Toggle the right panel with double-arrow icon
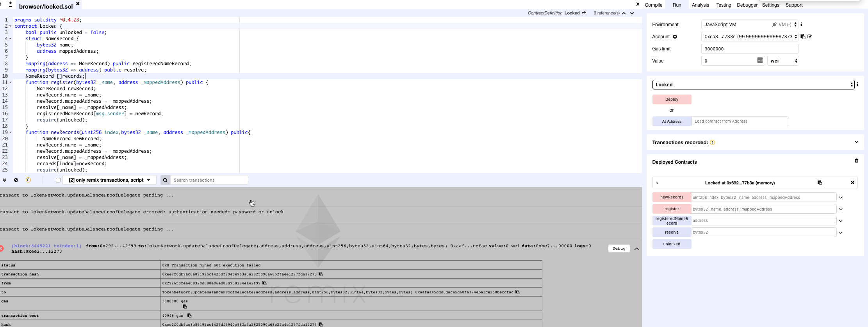Image resolution: width=868 pixels, height=327 pixels. pyautogui.click(x=638, y=4)
